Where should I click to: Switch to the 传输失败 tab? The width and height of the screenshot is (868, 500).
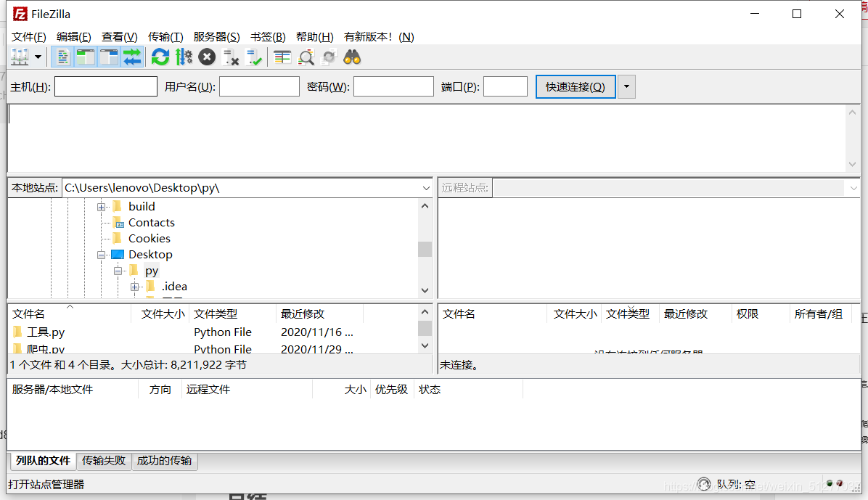tap(104, 461)
